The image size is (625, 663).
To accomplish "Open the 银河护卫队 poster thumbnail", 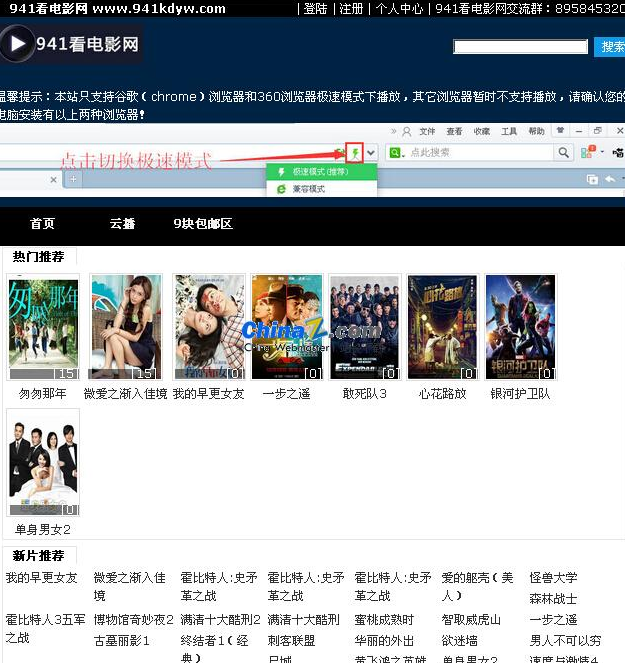I will click(x=521, y=327).
